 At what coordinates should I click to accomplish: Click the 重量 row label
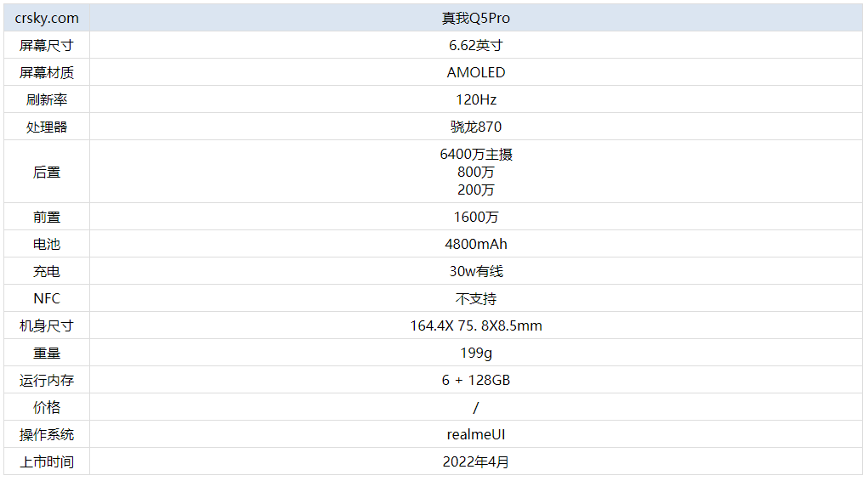tap(47, 353)
